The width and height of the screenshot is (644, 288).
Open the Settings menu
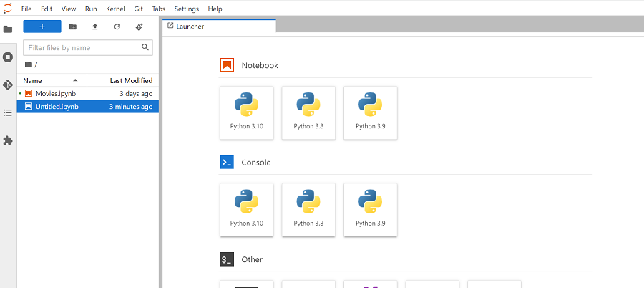[x=187, y=9]
